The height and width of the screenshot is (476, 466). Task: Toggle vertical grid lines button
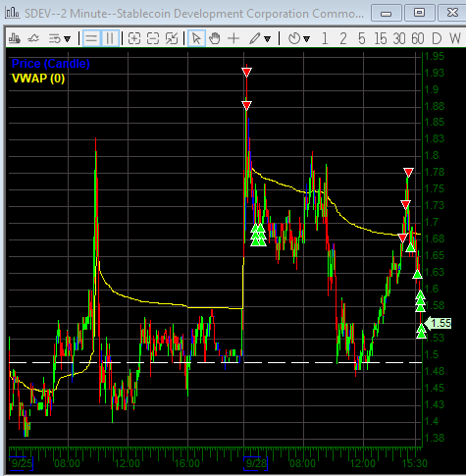pyautogui.click(x=110, y=38)
